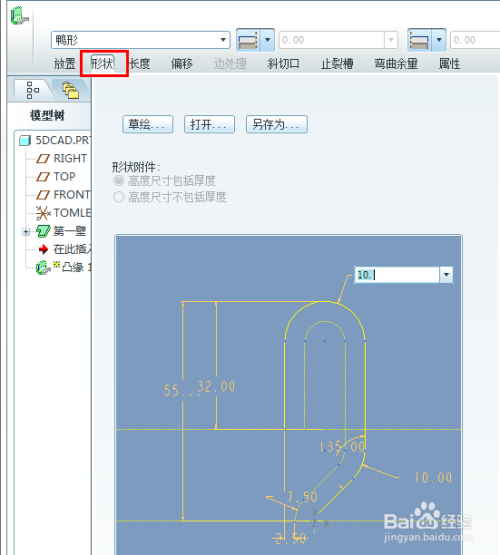
Task: Click the 在此插入 red arrow marker
Action: tap(43, 249)
